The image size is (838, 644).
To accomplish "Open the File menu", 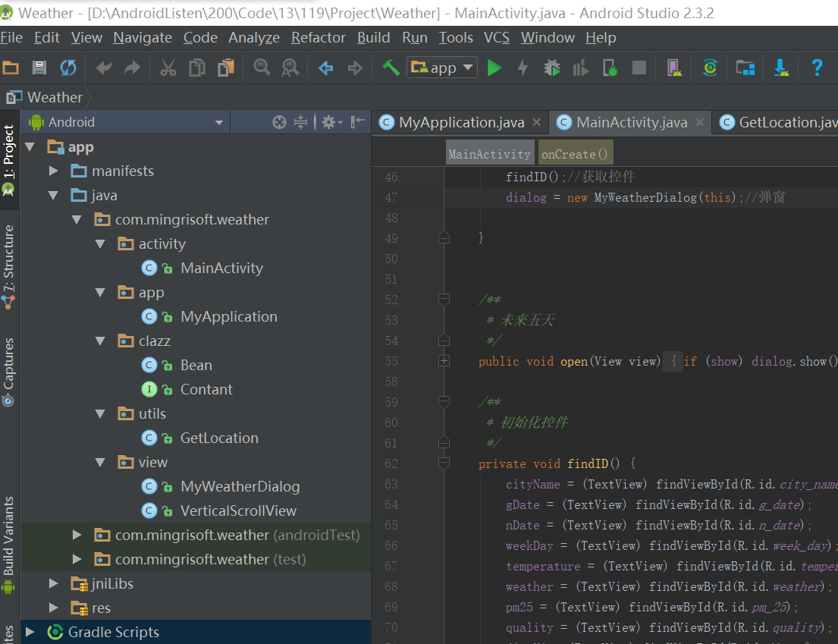I will tap(11, 37).
